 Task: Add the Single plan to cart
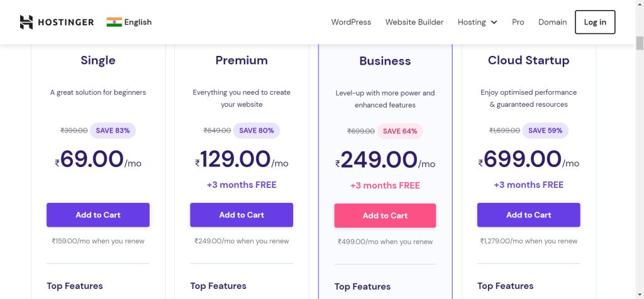pos(98,215)
